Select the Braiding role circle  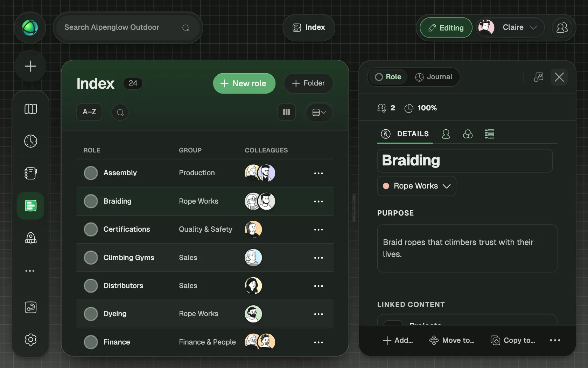click(91, 201)
